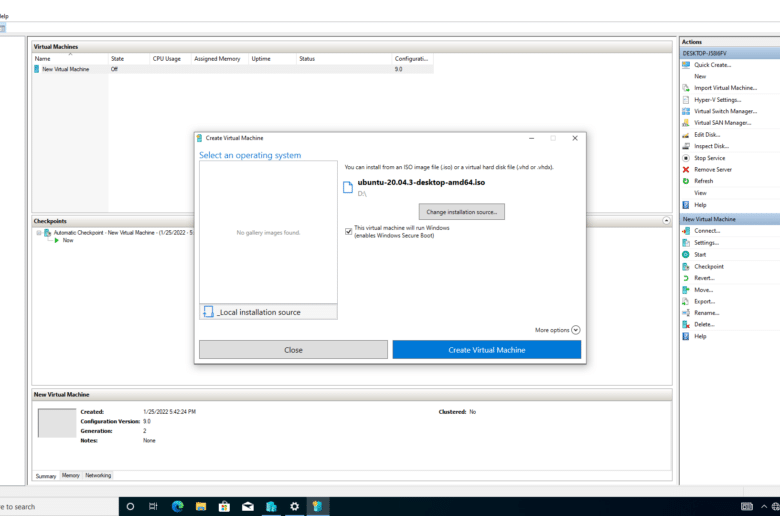Click the Move icon in Actions
780x516 pixels.
point(686,290)
